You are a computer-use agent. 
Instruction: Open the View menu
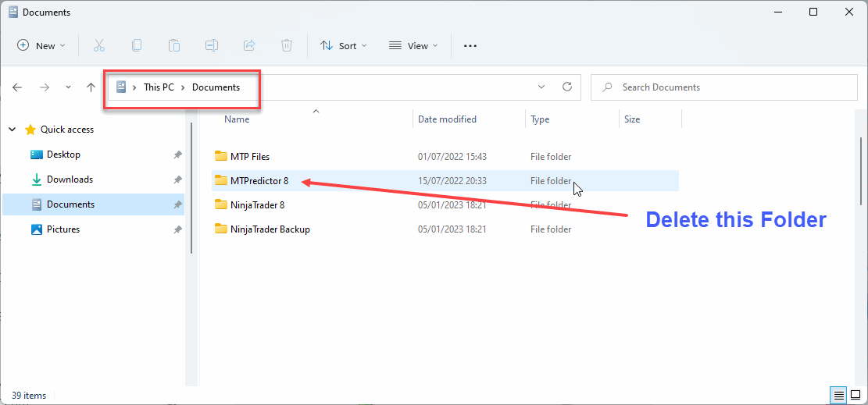(x=413, y=46)
